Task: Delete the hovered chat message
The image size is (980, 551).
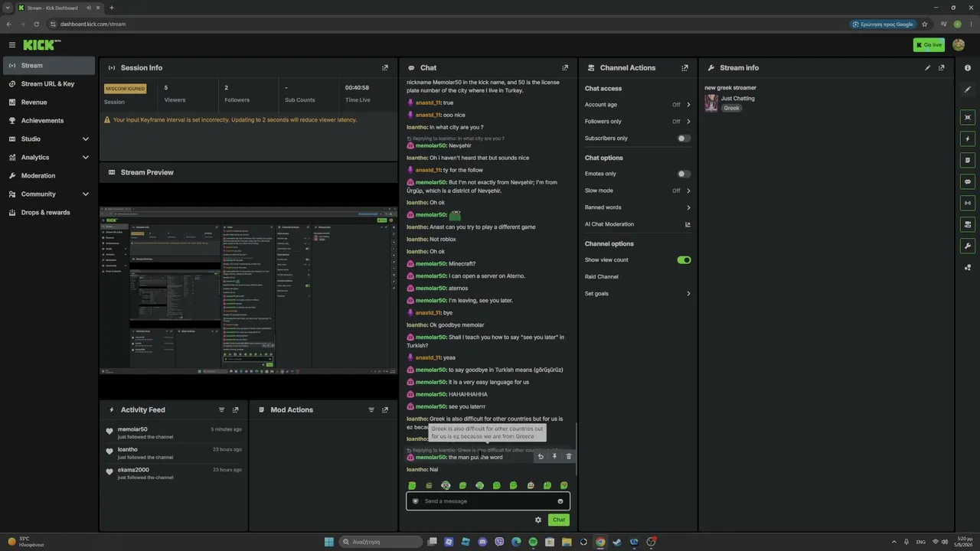Action: click(x=568, y=457)
